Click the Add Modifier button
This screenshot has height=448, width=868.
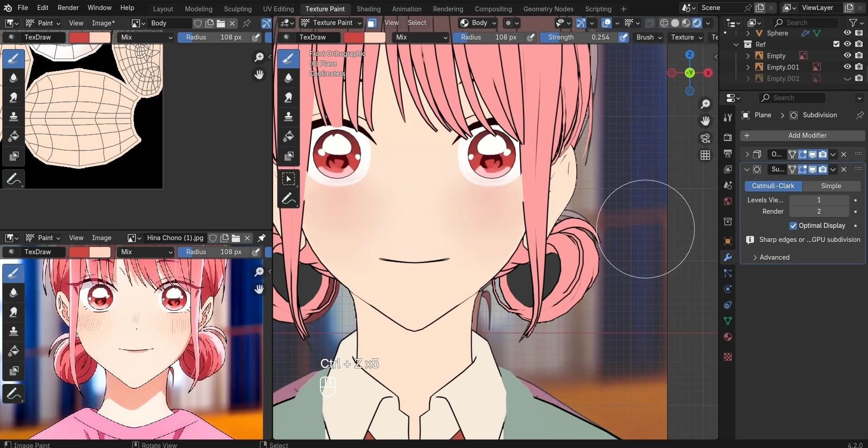803,136
